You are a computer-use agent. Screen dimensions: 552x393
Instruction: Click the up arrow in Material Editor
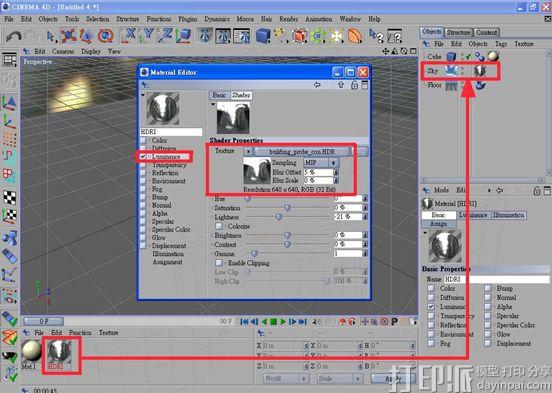click(x=341, y=85)
